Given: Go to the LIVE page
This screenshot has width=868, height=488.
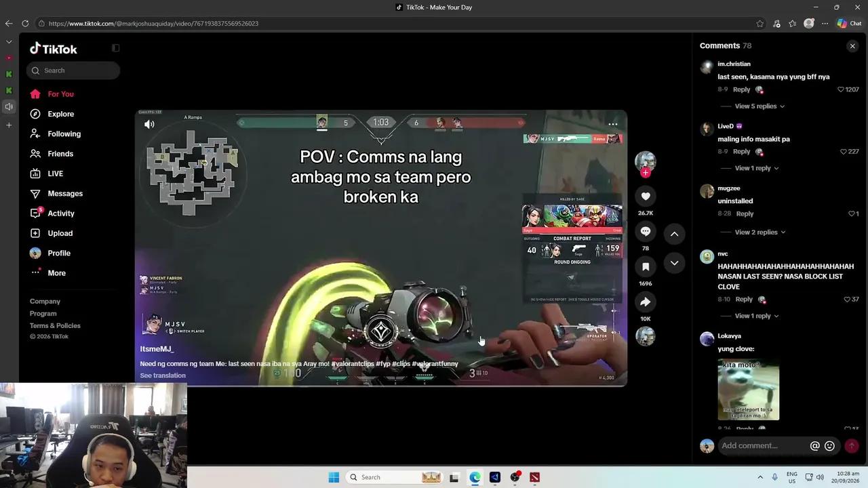Looking at the screenshot, I should pos(55,174).
